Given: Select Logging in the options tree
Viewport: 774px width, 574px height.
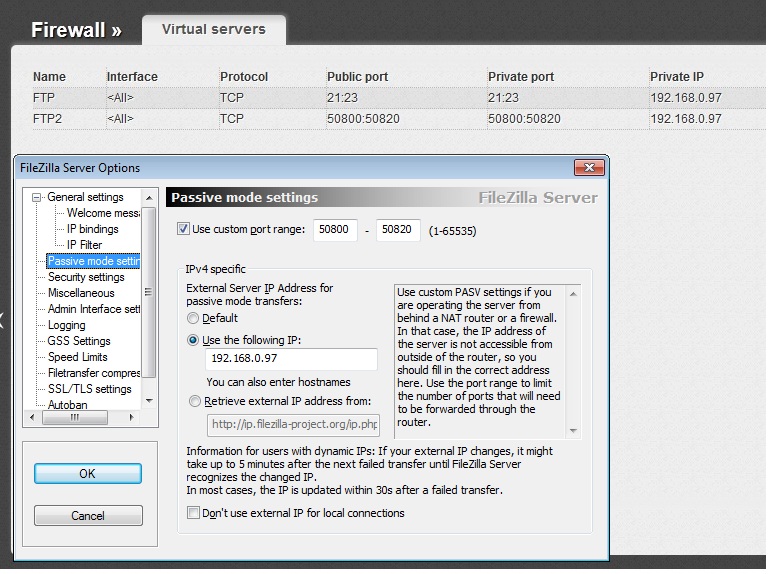Looking at the screenshot, I should pos(66,325).
